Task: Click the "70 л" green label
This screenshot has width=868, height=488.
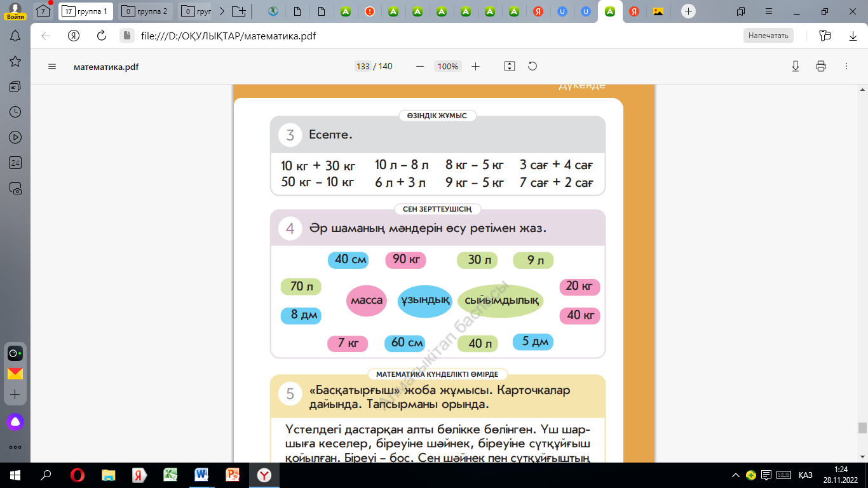Action: point(301,287)
